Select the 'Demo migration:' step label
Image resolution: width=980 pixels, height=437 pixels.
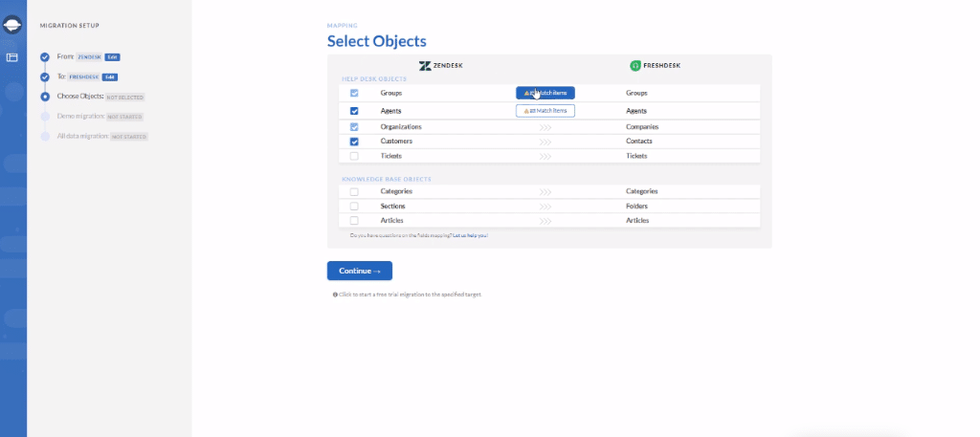click(x=80, y=116)
